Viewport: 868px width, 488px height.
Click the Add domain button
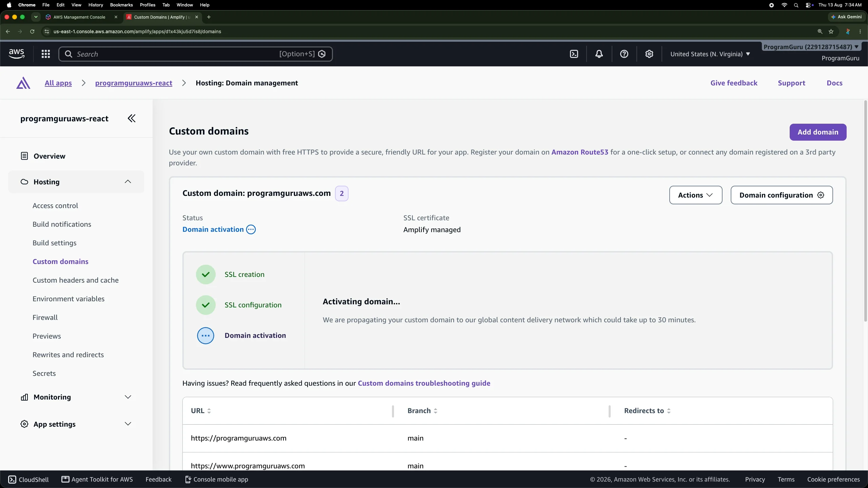[x=818, y=132]
